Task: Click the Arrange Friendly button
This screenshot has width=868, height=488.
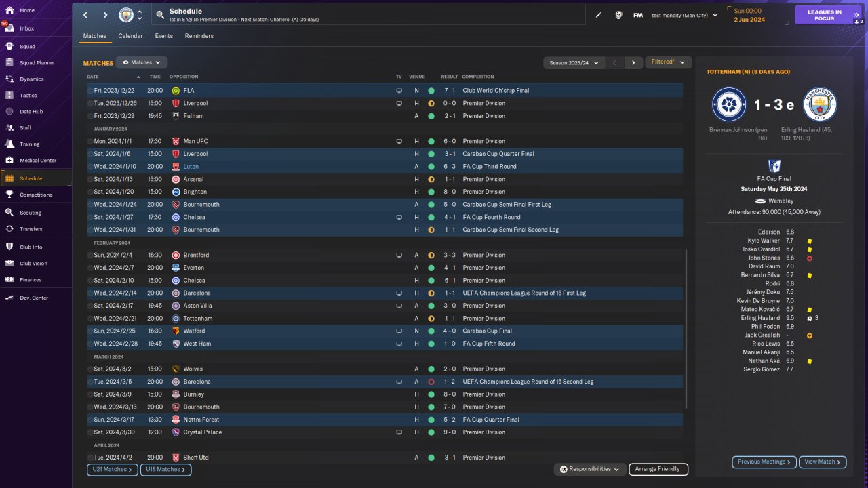Action: click(658, 469)
